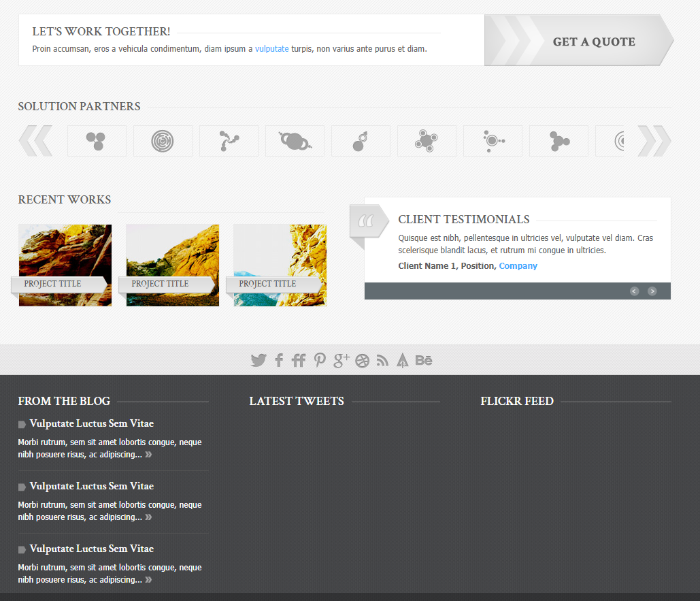700x601 pixels.
Task: Open read-more arrows on third blog excerpt
Action: (149, 580)
